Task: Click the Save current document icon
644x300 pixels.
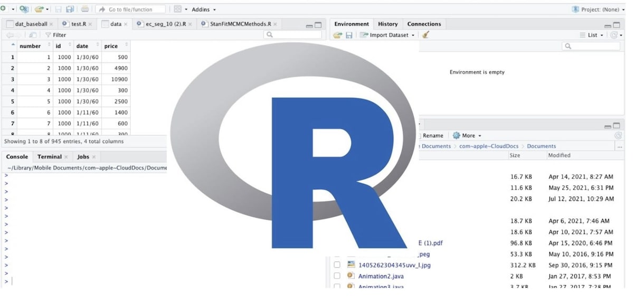Action: pyautogui.click(x=58, y=9)
